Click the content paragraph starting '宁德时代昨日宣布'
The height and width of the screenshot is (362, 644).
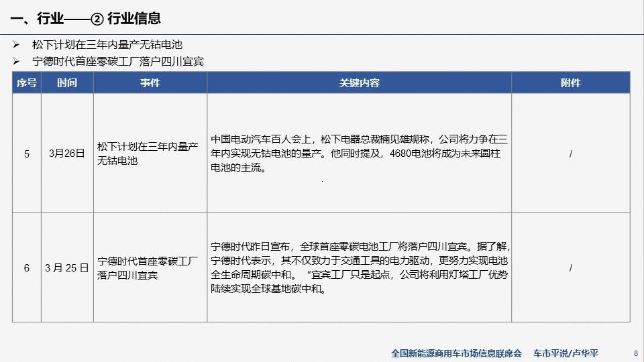(360, 267)
